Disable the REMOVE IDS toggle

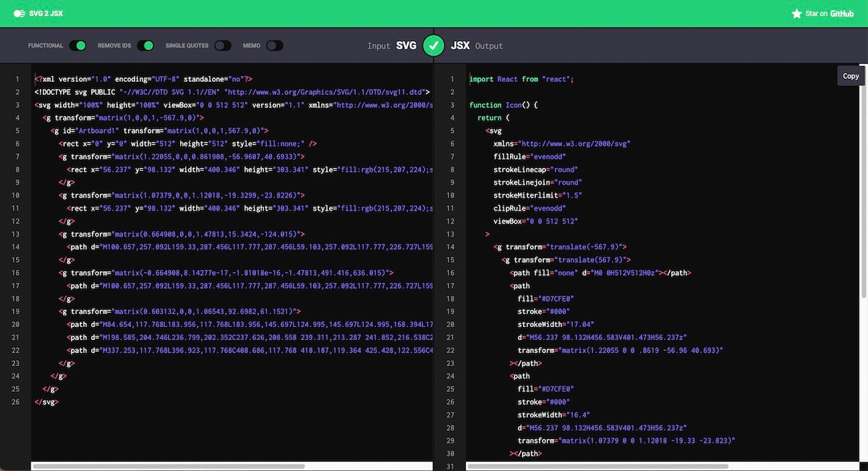coord(147,45)
